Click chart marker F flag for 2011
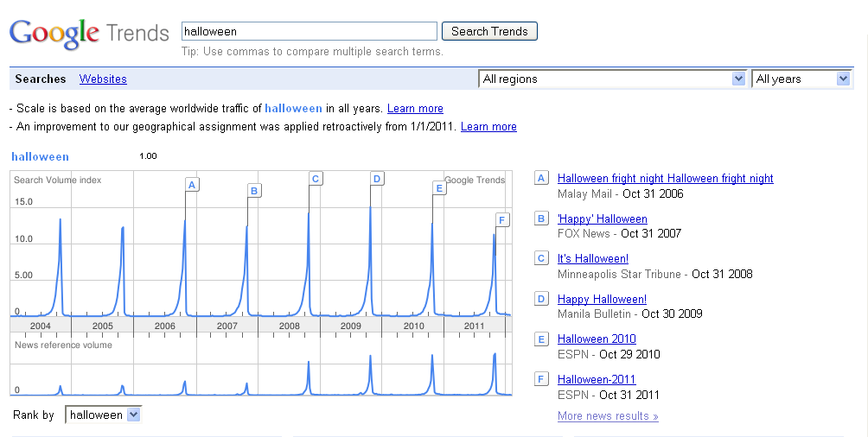The image size is (868, 437). click(502, 220)
